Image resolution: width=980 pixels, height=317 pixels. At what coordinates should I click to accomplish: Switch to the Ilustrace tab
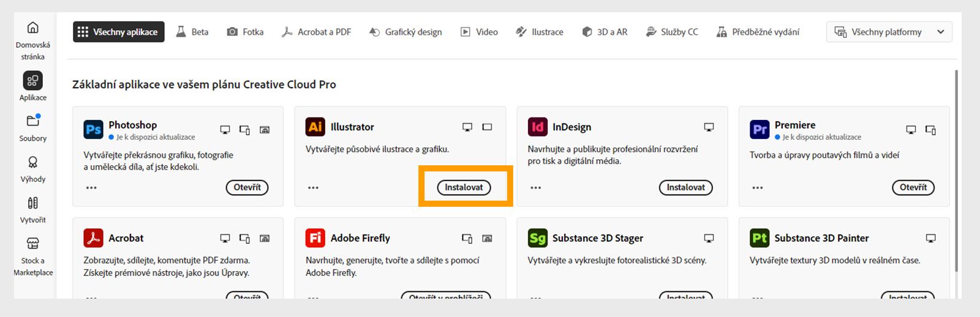540,32
